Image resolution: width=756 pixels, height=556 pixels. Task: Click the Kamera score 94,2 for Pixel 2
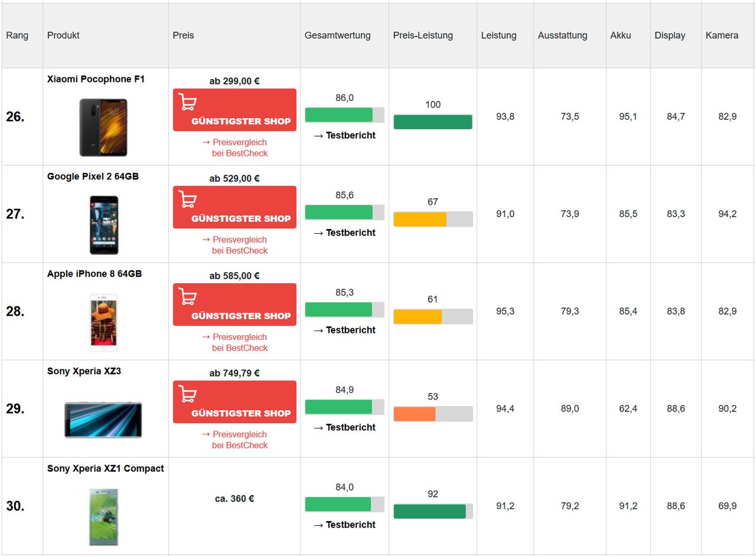click(x=728, y=214)
